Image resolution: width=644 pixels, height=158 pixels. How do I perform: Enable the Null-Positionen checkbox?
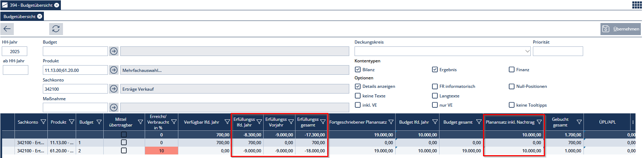pyautogui.click(x=511, y=86)
